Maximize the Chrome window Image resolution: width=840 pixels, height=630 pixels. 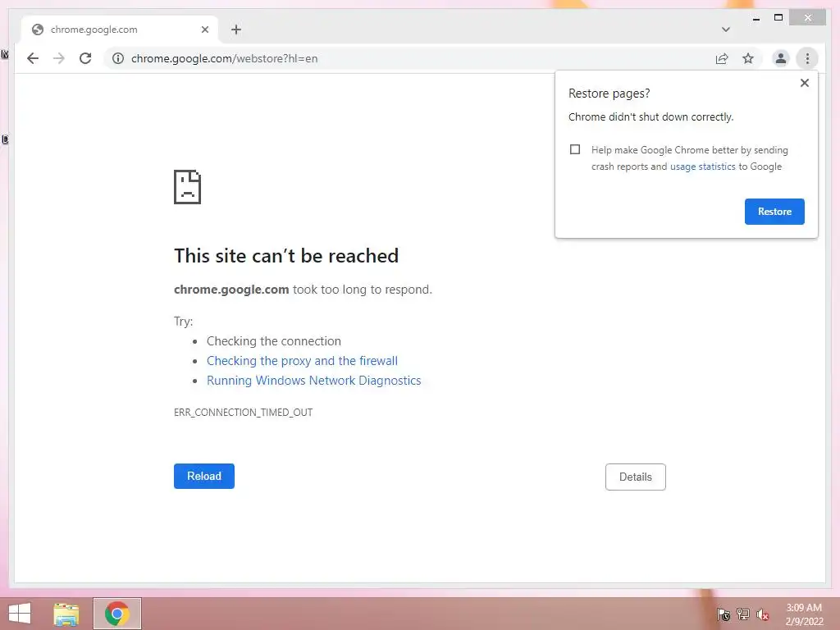click(x=778, y=18)
